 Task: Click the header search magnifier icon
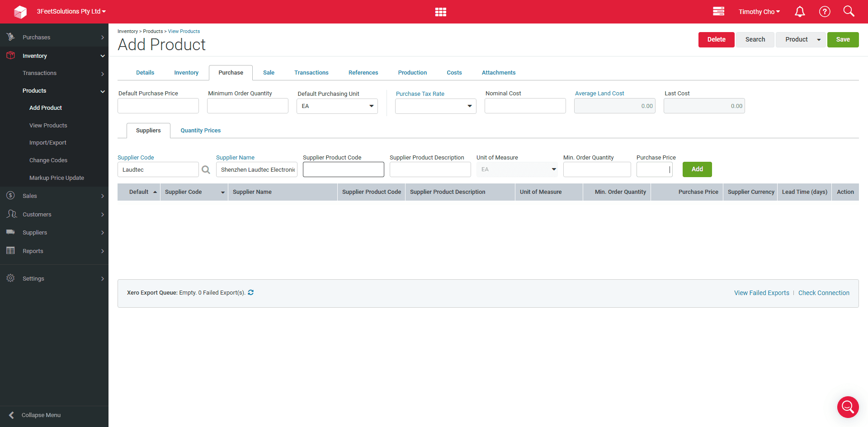(x=849, y=11)
